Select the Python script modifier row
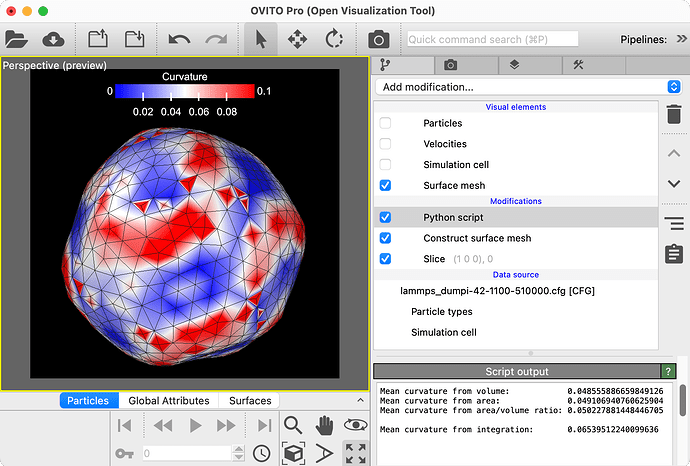690x466 pixels. (516, 217)
